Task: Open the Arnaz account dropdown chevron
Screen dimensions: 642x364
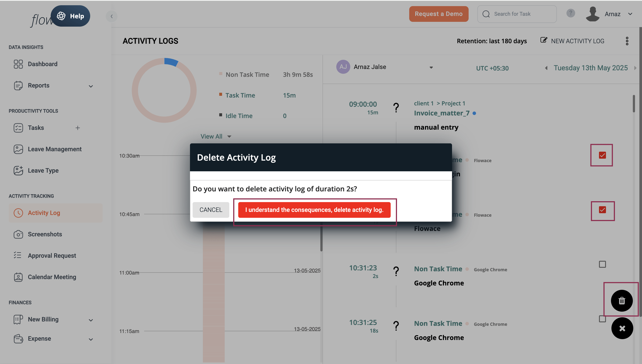Action: (630, 14)
